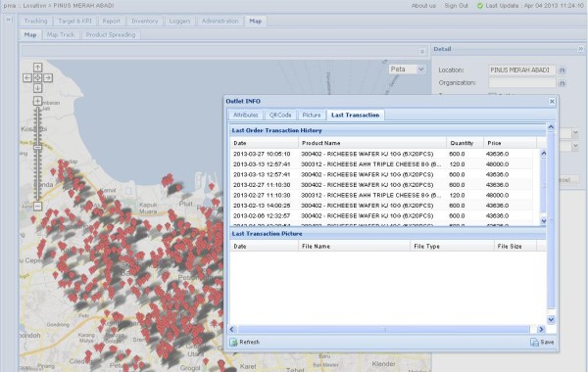This screenshot has height=372, width=588.
Task: Sort by Price column header
Action: tap(510, 143)
